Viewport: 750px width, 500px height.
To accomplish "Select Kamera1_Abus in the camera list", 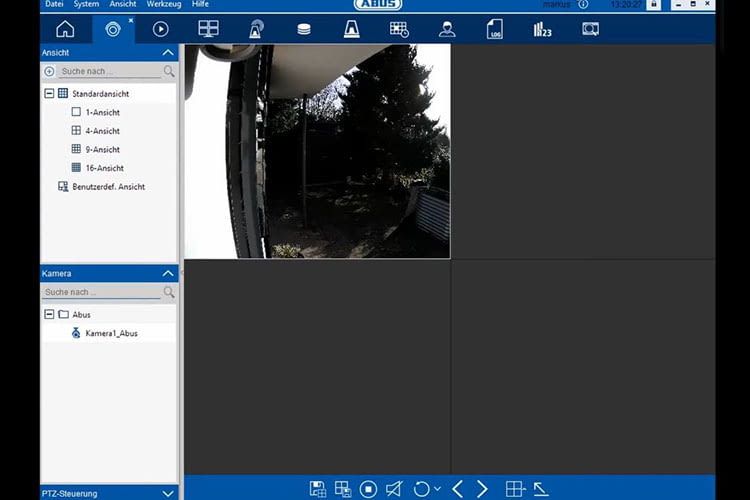I will point(111,333).
